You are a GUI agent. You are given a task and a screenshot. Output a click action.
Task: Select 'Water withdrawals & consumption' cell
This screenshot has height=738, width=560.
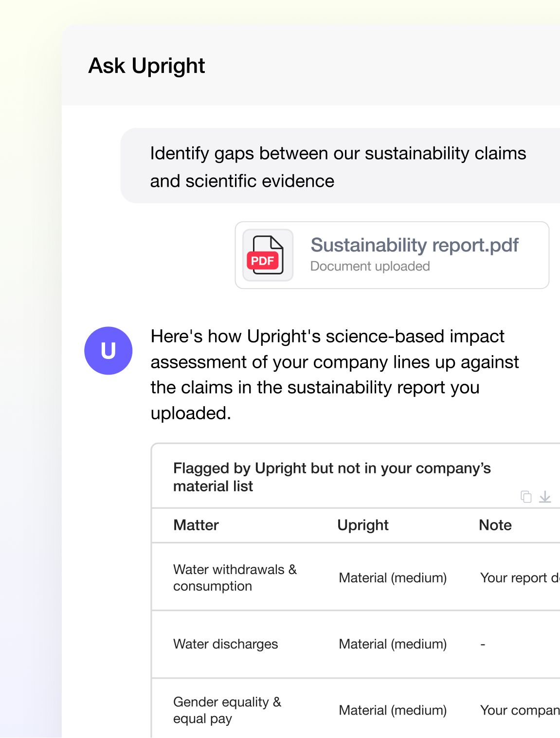coord(235,577)
